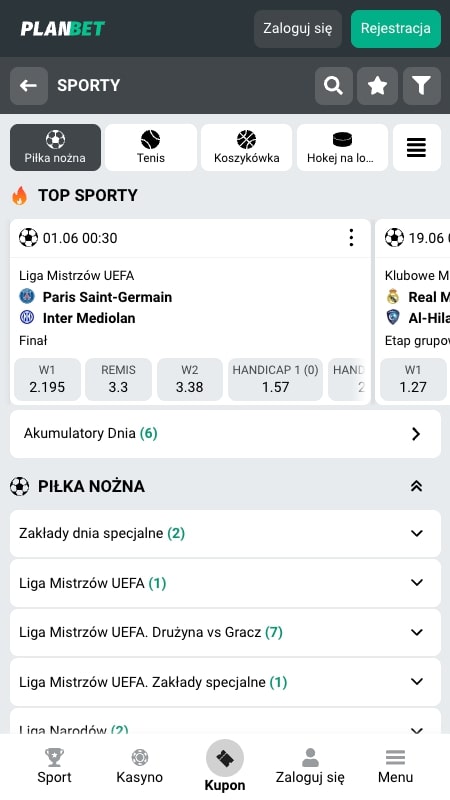The image size is (450, 800).
Task: Open Akumulatory Dnia (6)
Action: [x=226, y=434]
